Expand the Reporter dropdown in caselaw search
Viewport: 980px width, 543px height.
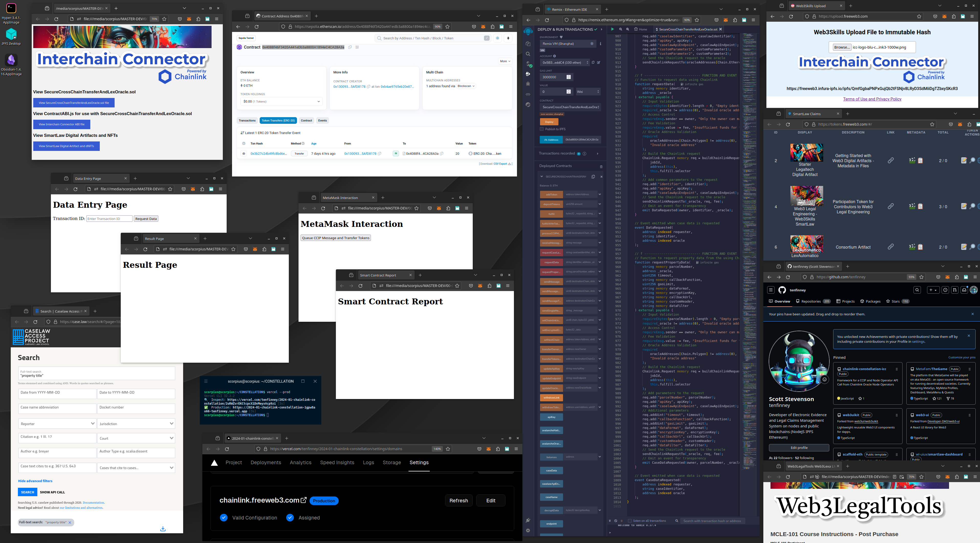click(x=57, y=424)
